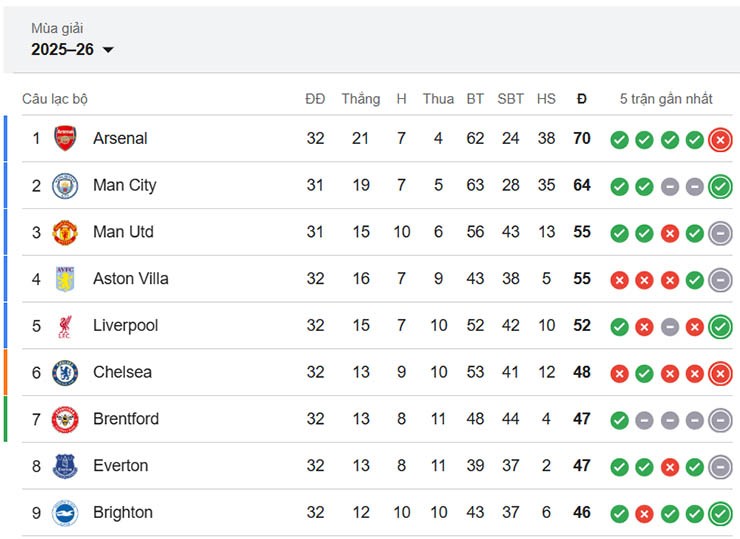Click the Everton club crest icon
Screen dimensions: 740x539
coord(65,466)
